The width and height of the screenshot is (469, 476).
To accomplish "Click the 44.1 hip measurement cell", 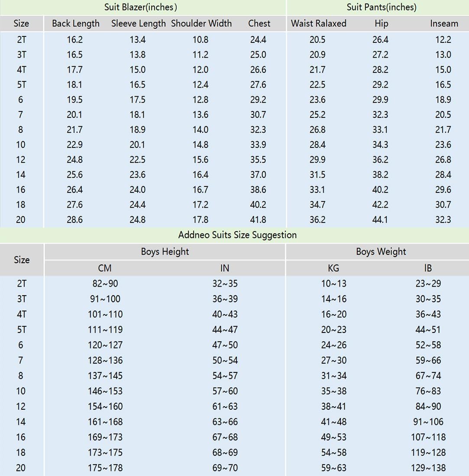I will pyautogui.click(x=380, y=219).
